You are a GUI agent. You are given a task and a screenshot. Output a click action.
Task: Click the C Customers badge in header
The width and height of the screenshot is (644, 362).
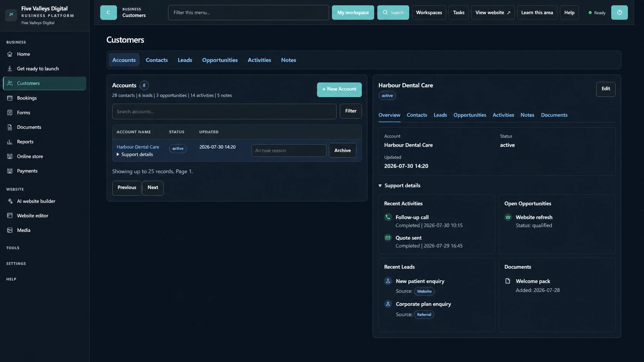click(x=109, y=13)
